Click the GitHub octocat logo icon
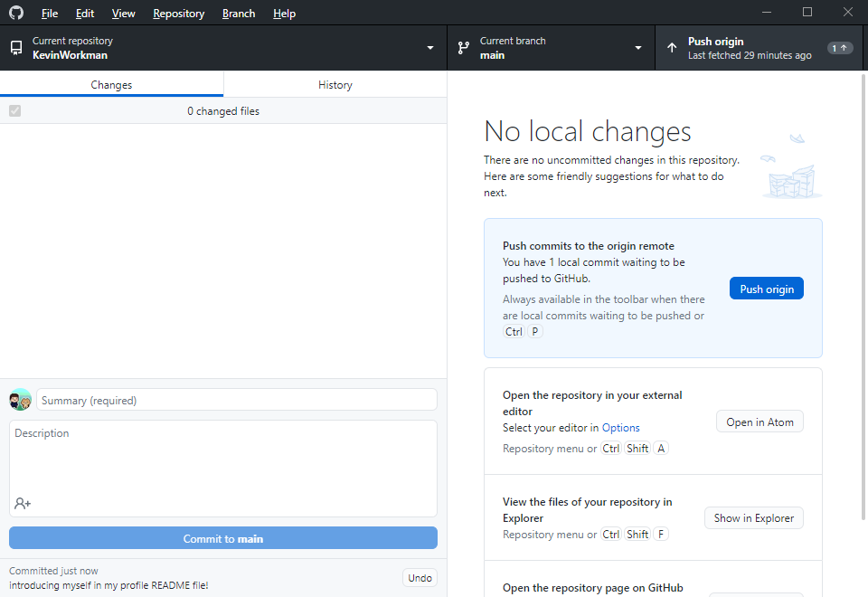 tap(16, 12)
